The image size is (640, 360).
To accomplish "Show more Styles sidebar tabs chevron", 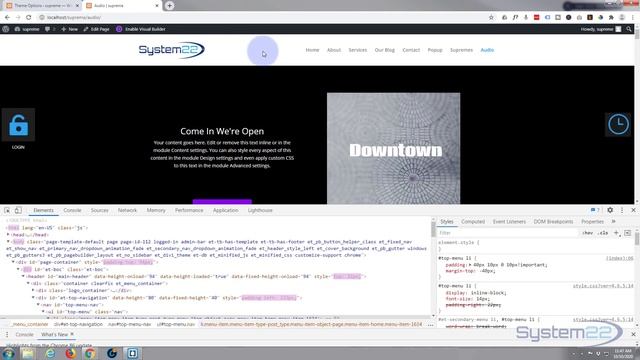I will coord(613,221).
